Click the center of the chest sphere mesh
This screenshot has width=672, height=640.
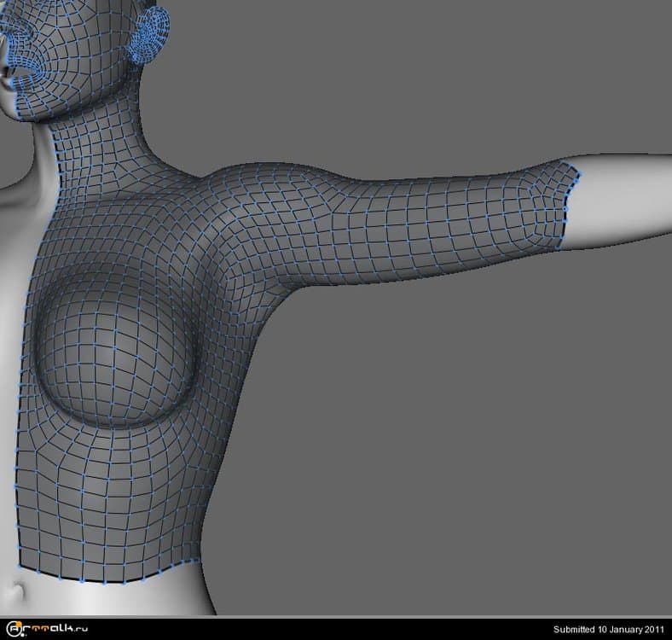click(x=115, y=350)
